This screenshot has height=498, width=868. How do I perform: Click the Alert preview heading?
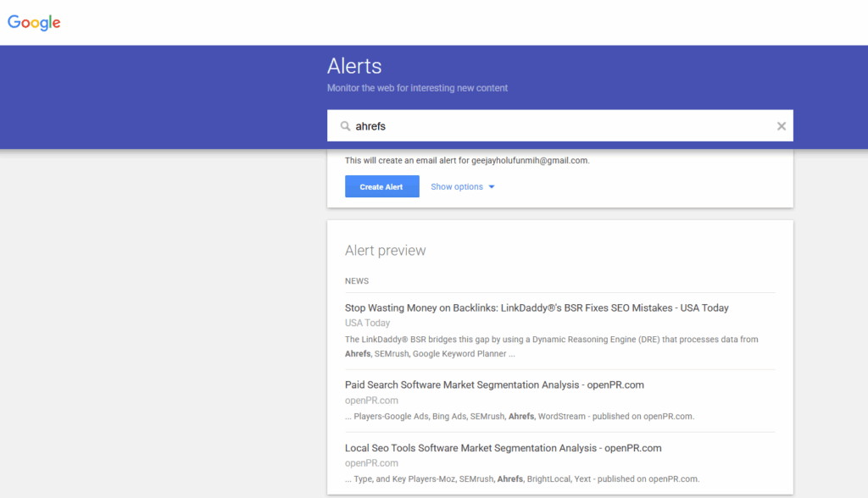[x=386, y=251]
